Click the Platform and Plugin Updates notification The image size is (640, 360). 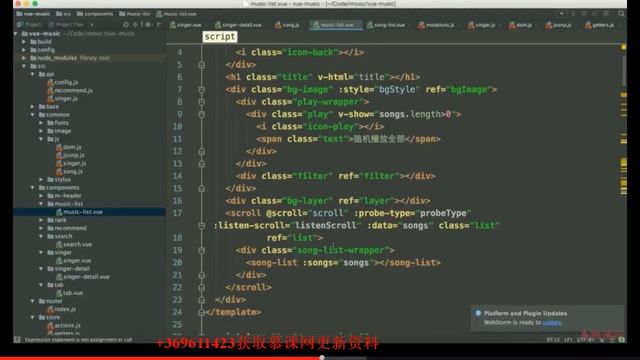[548, 318]
